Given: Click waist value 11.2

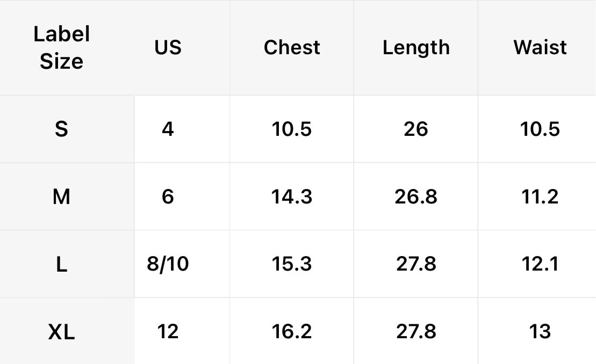Looking at the screenshot, I should point(540,197).
